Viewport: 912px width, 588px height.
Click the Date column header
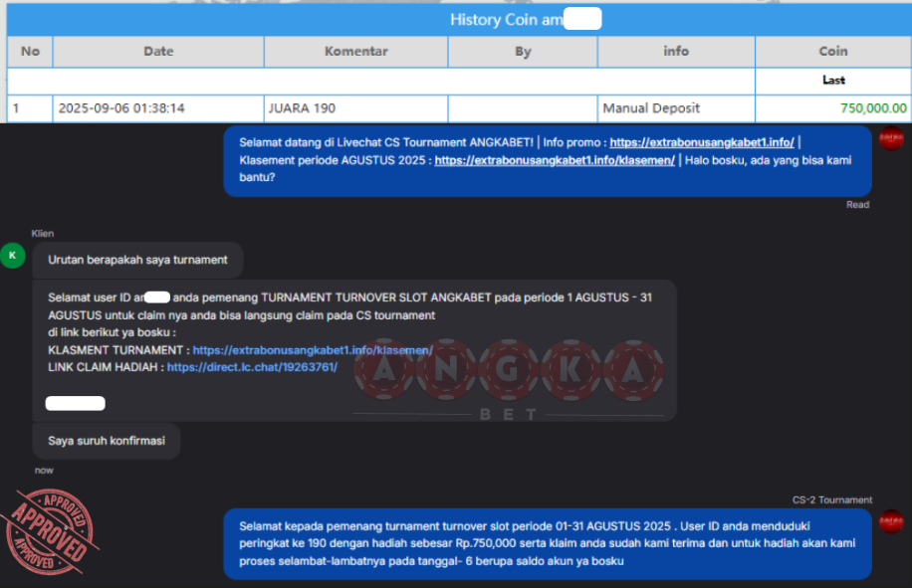tap(158, 52)
